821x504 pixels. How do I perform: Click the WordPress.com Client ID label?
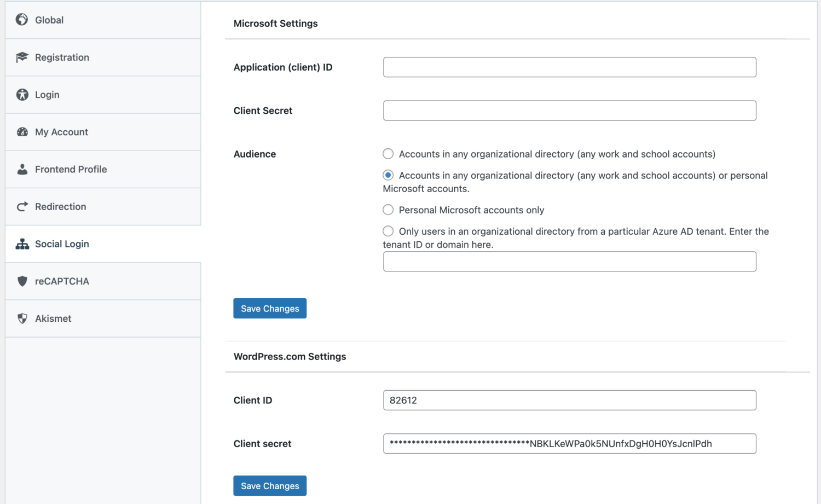[253, 400]
